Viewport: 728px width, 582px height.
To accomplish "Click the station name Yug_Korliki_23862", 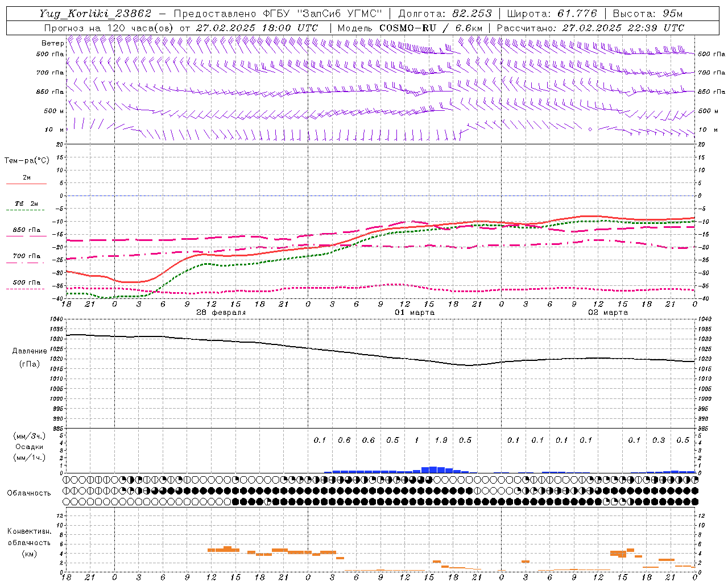I will pos(95,14).
